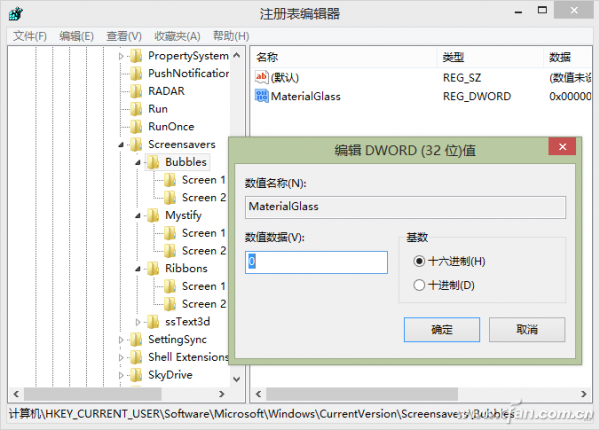Open the 编辑(E) menu
The image size is (600, 430).
(77, 36)
